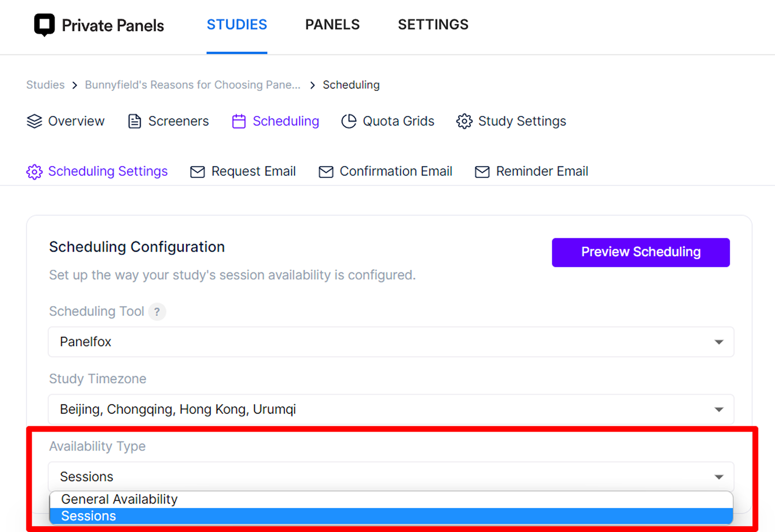The height and width of the screenshot is (532, 775).
Task: Click the Scheduling Settings gear icon
Action: click(34, 172)
